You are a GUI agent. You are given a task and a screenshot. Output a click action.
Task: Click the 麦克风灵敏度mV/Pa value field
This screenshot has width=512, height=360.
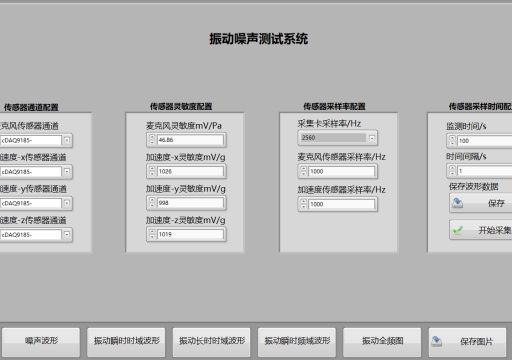[190, 140]
